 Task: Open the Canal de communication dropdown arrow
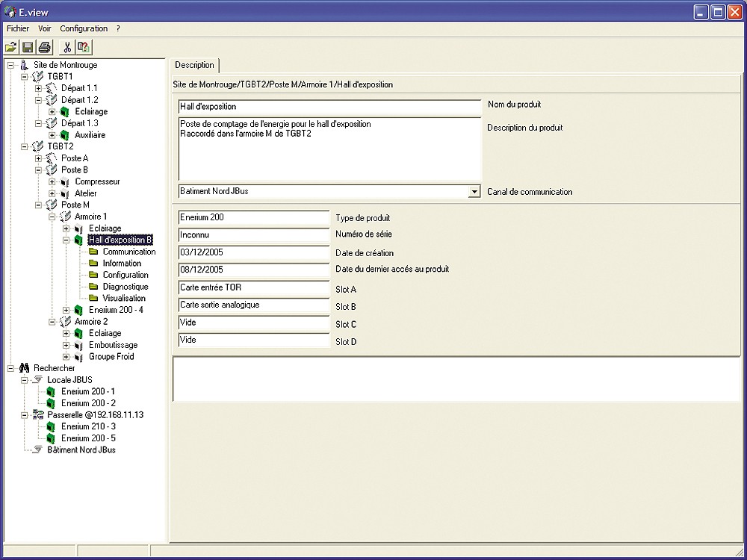(474, 191)
